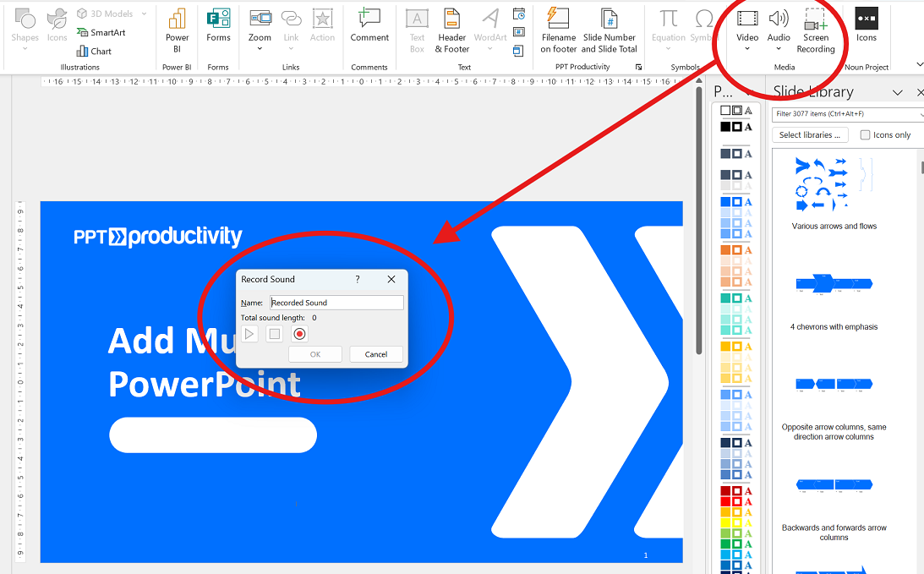Click the Header & Footer icon
This screenshot has height=574, width=924.
click(451, 30)
